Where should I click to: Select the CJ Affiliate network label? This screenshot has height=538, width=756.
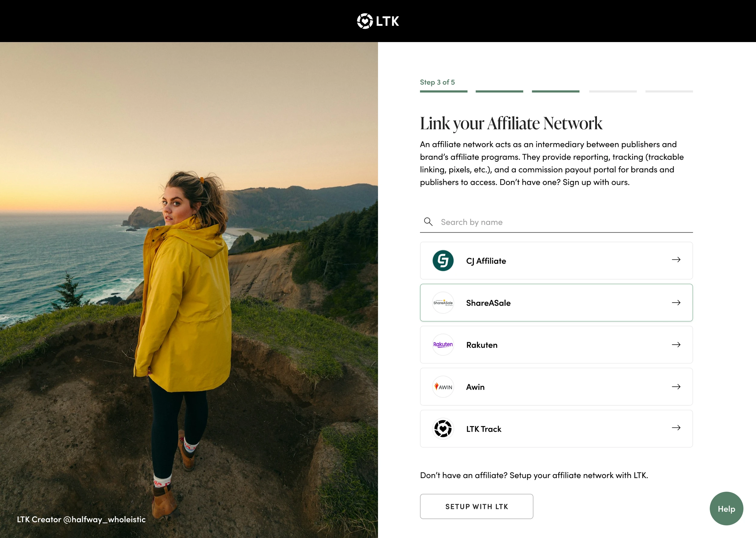486,261
